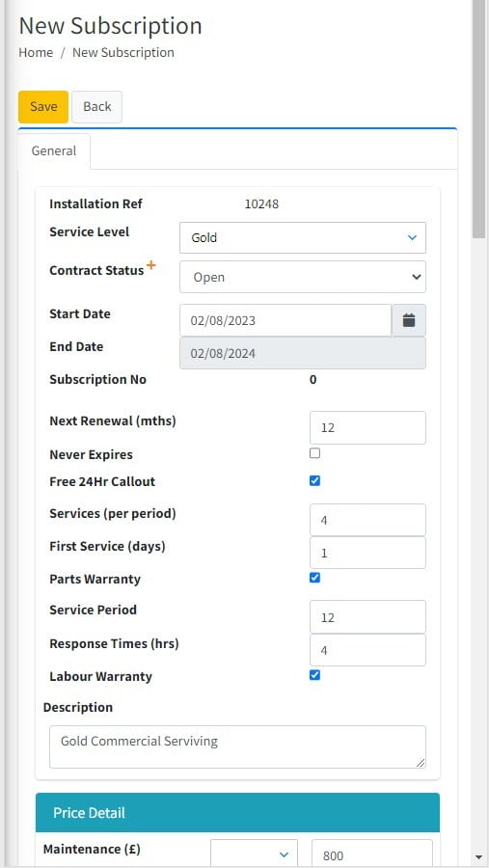Click the yellow Save button

click(43, 106)
